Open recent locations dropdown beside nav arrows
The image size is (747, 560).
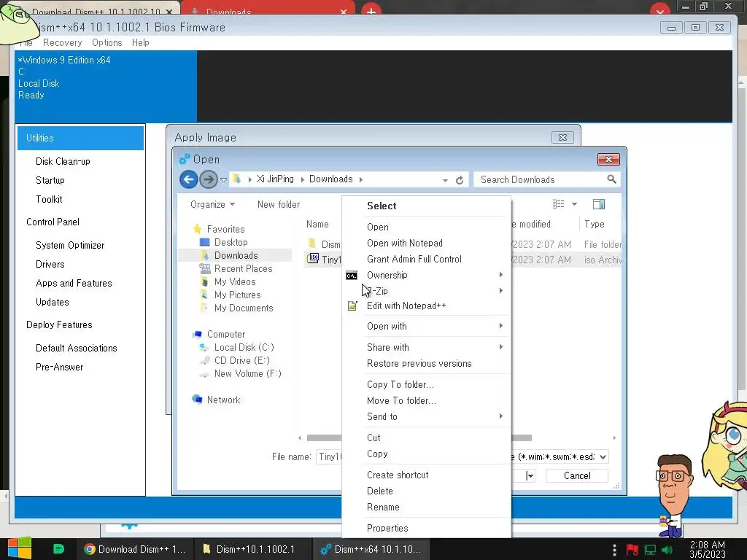pyautogui.click(x=223, y=179)
